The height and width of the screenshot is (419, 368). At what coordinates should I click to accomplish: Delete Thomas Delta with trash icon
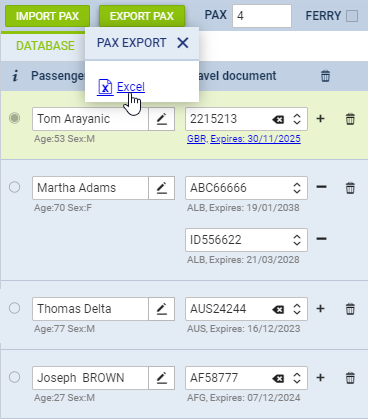point(350,309)
